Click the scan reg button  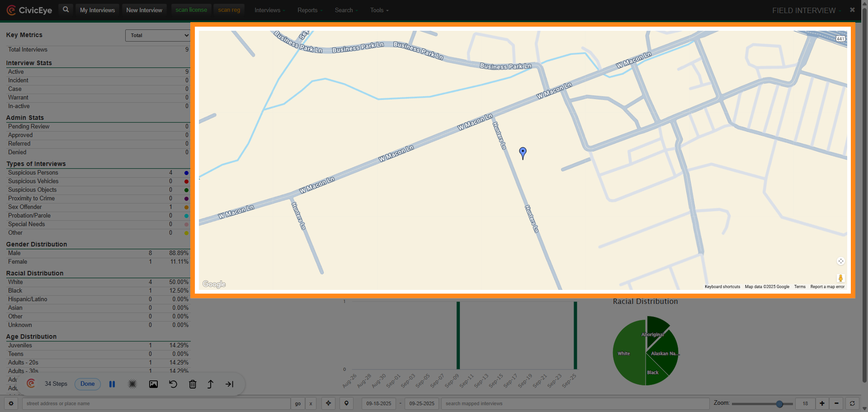point(229,9)
